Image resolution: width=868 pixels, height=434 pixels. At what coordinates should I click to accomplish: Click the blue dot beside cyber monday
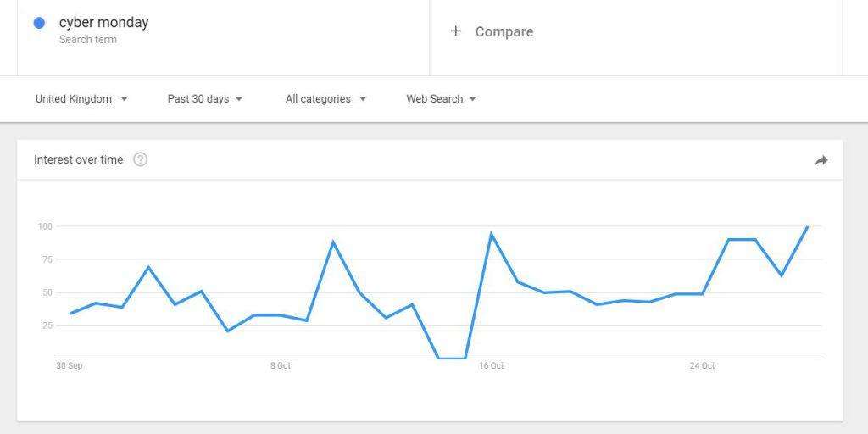tap(39, 23)
